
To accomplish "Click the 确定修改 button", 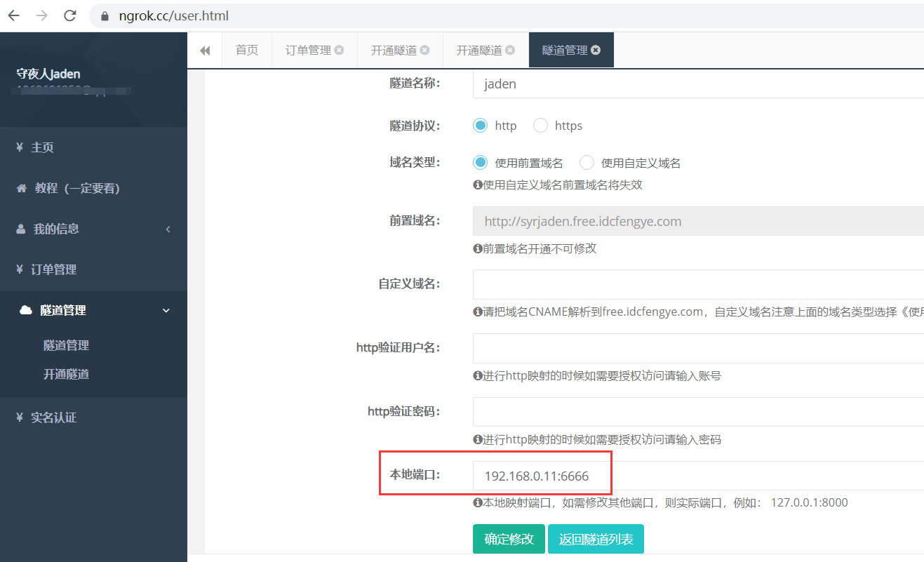I will [509, 539].
